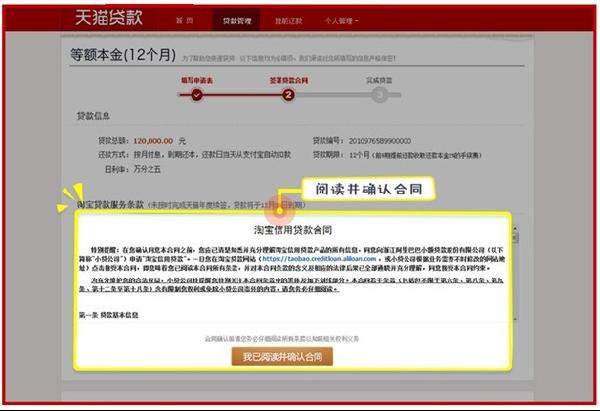The height and width of the screenshot is (411, 600).
Task: Click the 天猫贷款 logo
Action: 116,17
